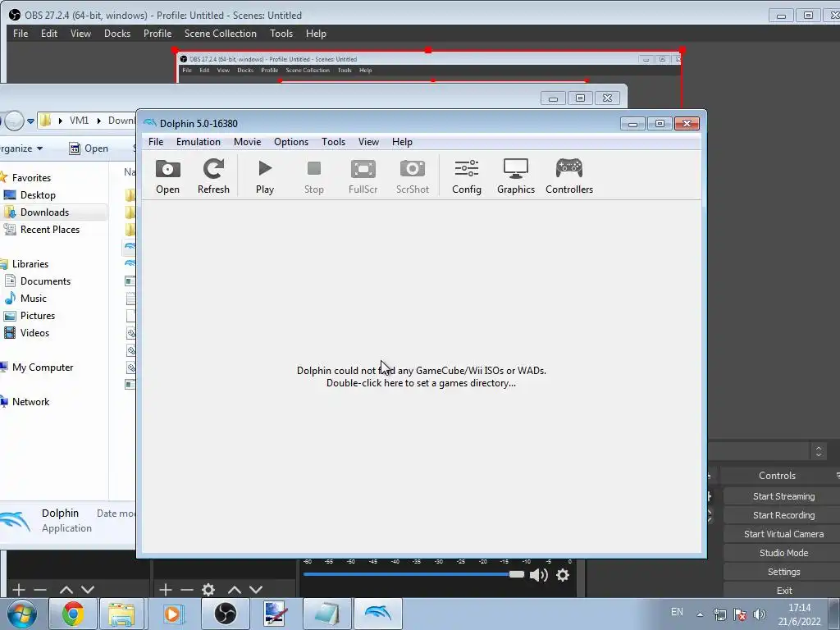Move scene up with leftmost up arrow

point(66,590)
